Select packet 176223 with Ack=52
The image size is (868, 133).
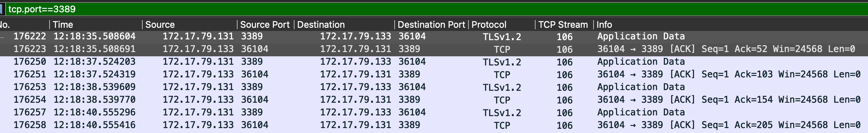(x=434, y=49)
